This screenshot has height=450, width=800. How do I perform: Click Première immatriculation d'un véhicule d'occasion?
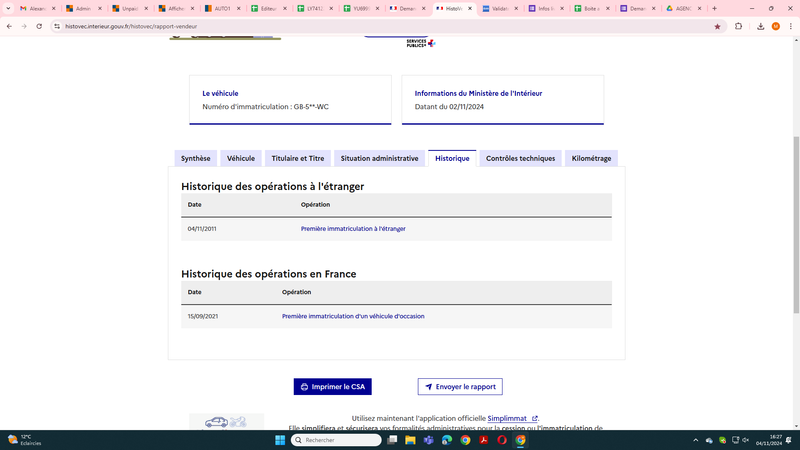[x=353, y=316]
